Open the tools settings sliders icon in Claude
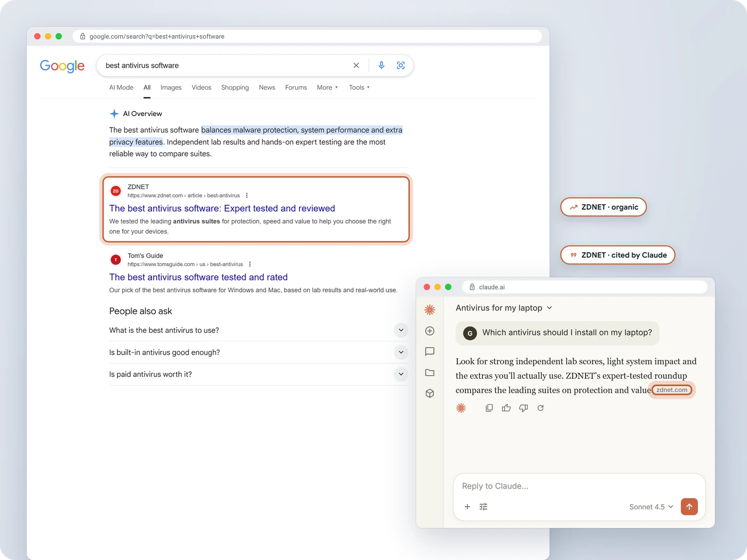 (x=483, y=507)
